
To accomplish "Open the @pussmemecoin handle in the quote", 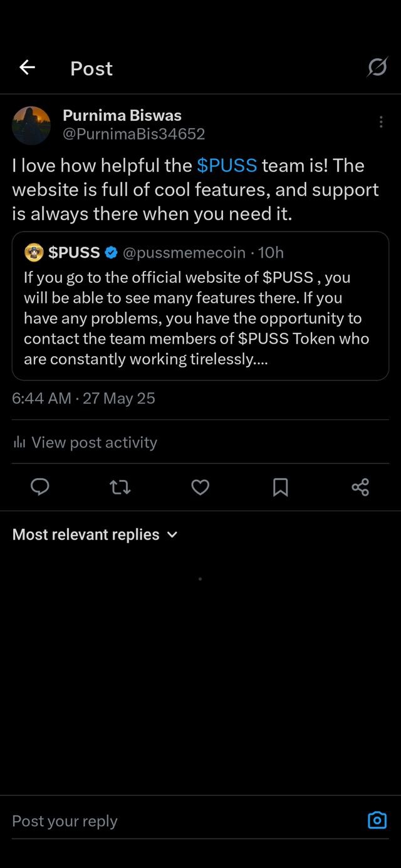I will [184, 252].
